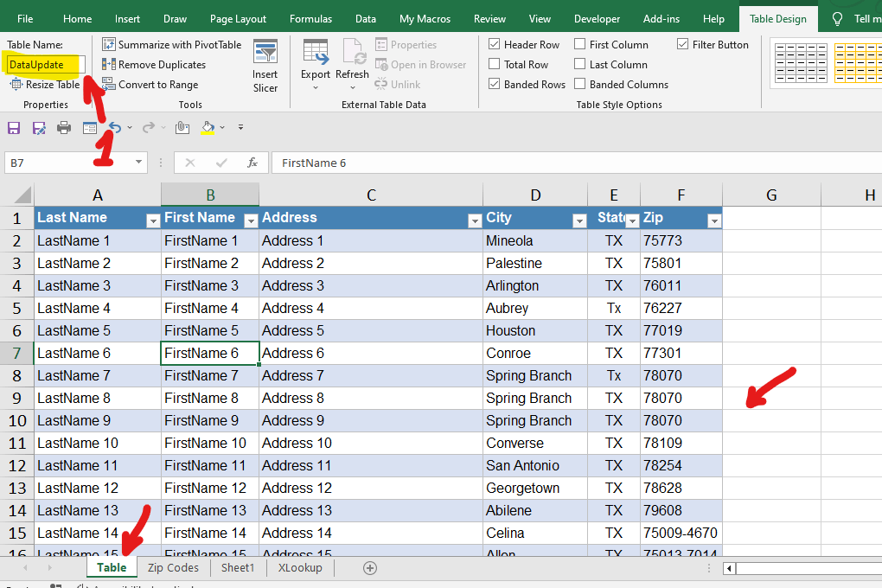Click the Tell me lightbulb icon
The height and width of the screenshot is (588, 882).
click(x=837, y=19)
